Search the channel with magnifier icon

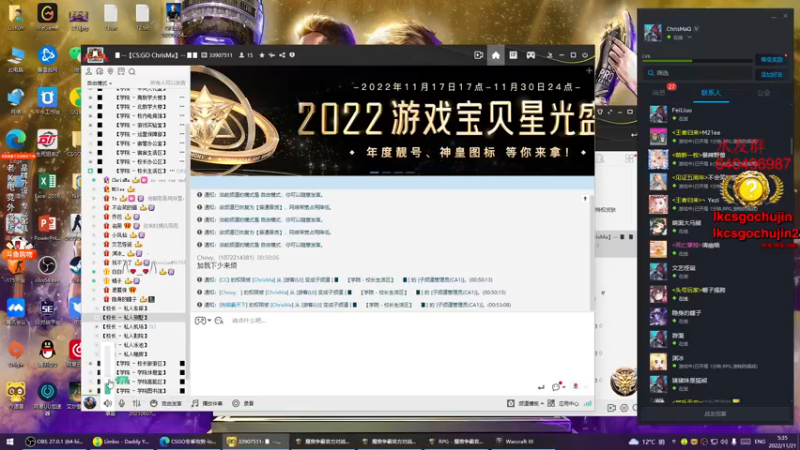pos(132,71)
